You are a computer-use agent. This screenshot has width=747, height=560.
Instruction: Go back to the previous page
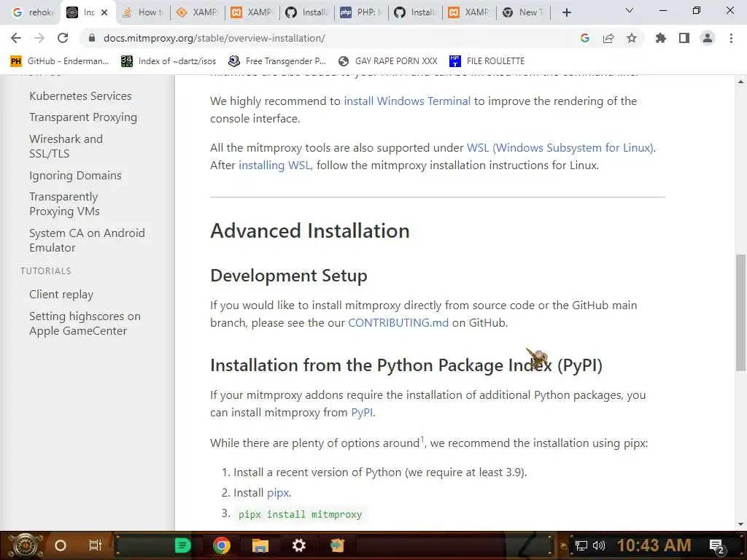coord(16,38)
